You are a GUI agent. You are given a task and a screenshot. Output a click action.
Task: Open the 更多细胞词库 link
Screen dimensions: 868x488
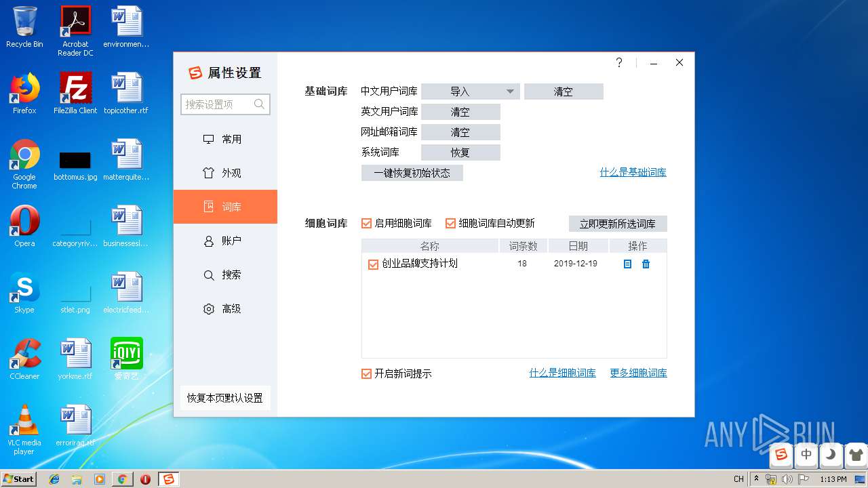(639, 373)
